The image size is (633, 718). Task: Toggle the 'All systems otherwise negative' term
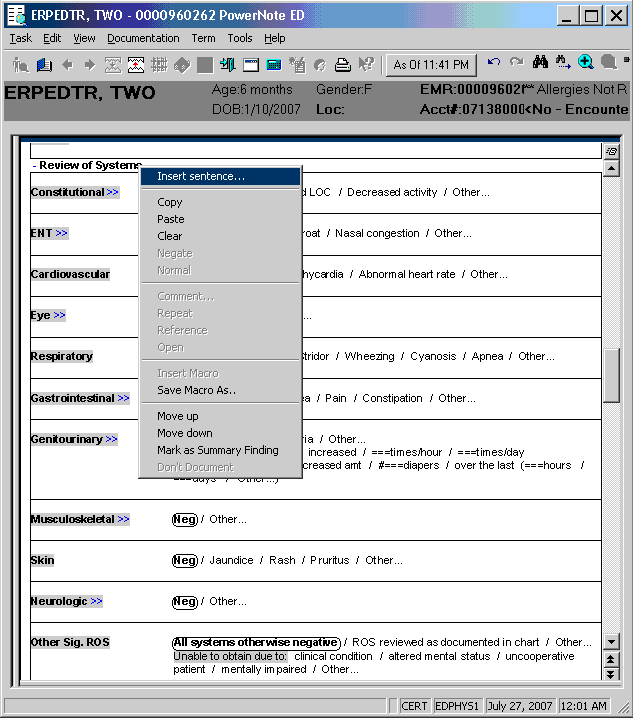click(255, 642)
